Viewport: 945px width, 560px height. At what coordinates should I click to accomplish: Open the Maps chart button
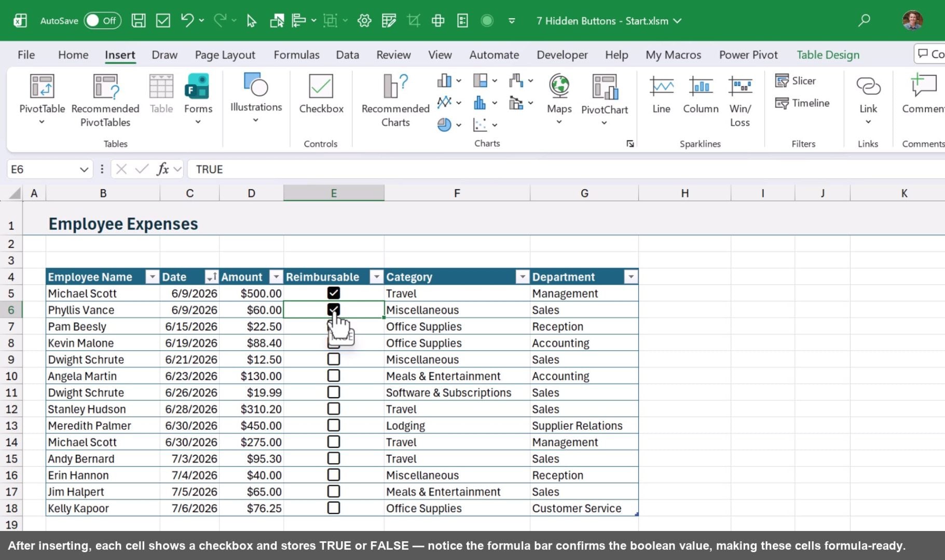coord(559,100)
